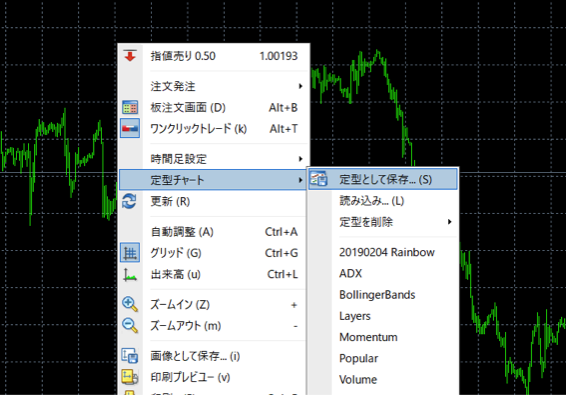Click the red sell-limit arrow icon
Screen dimensions: 567x395
click(130, 56)
